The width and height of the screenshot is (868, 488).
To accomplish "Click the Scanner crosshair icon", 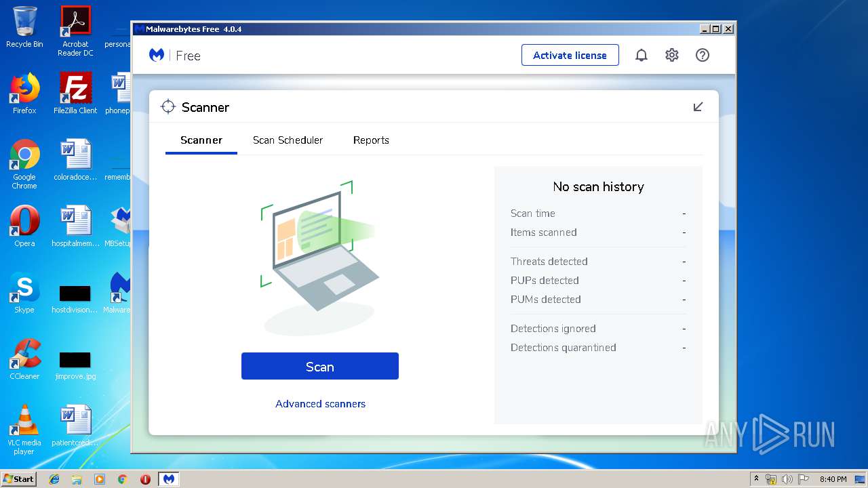I will pos(167,107).
